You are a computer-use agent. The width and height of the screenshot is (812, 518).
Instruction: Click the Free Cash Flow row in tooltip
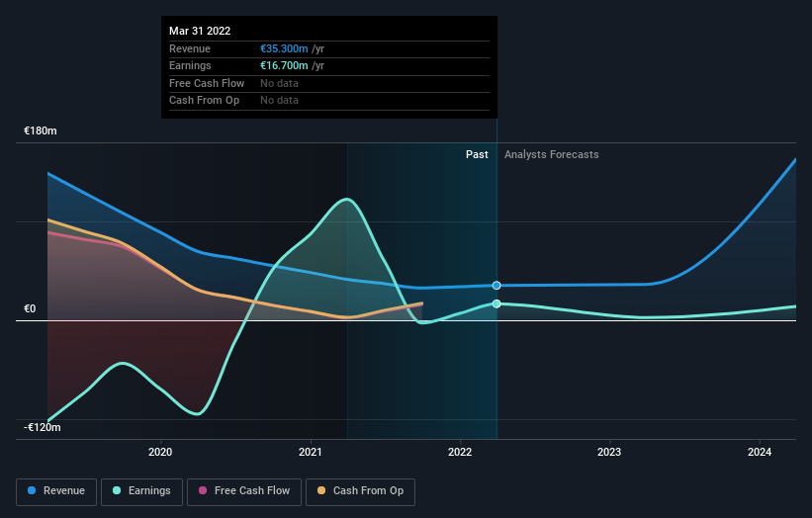[329, 83]
